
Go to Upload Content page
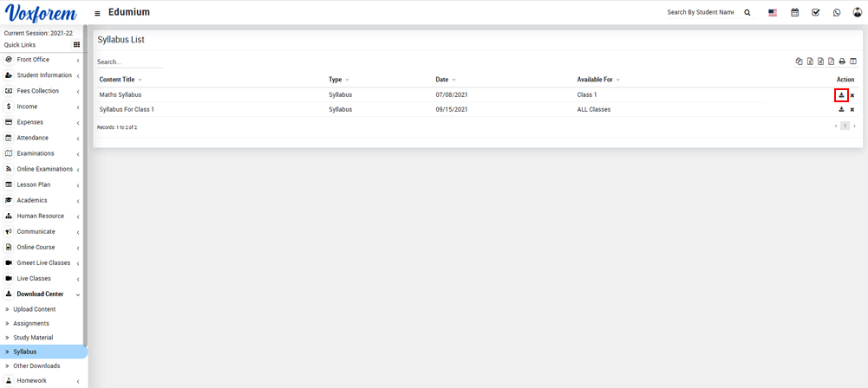tap(34, 309)
